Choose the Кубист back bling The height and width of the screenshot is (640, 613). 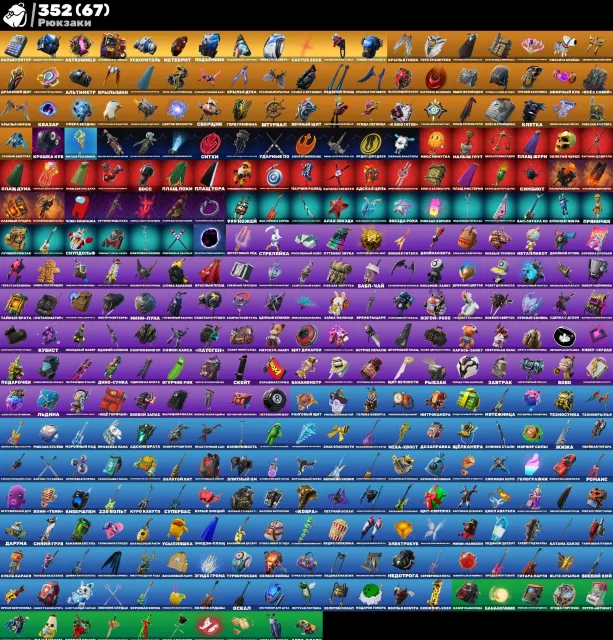48,337
